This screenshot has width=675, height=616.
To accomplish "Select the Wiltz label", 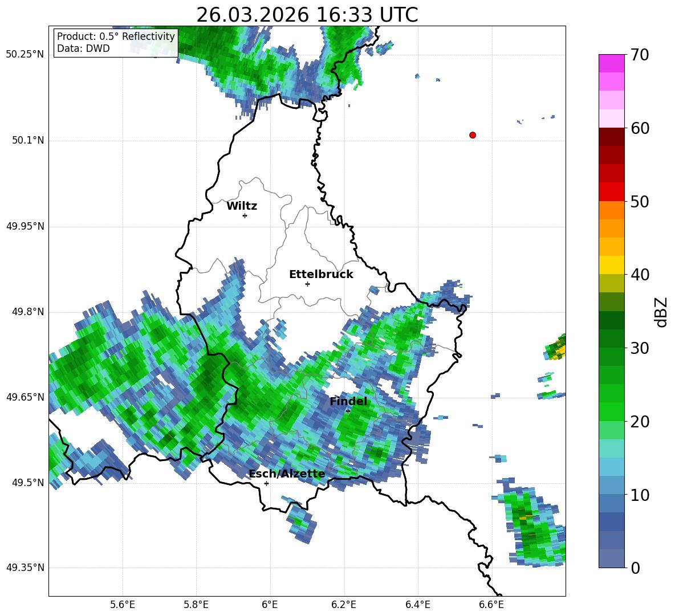I will (242, 206).
